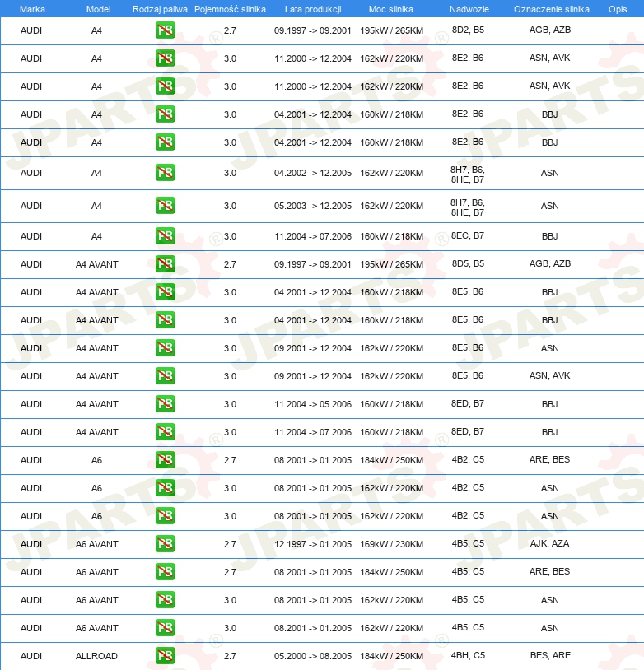Viewport: 644px width, 670px height.
Task: Select 'AGB, AZB' in the A4 AVANT row
Action: [550, 263]
